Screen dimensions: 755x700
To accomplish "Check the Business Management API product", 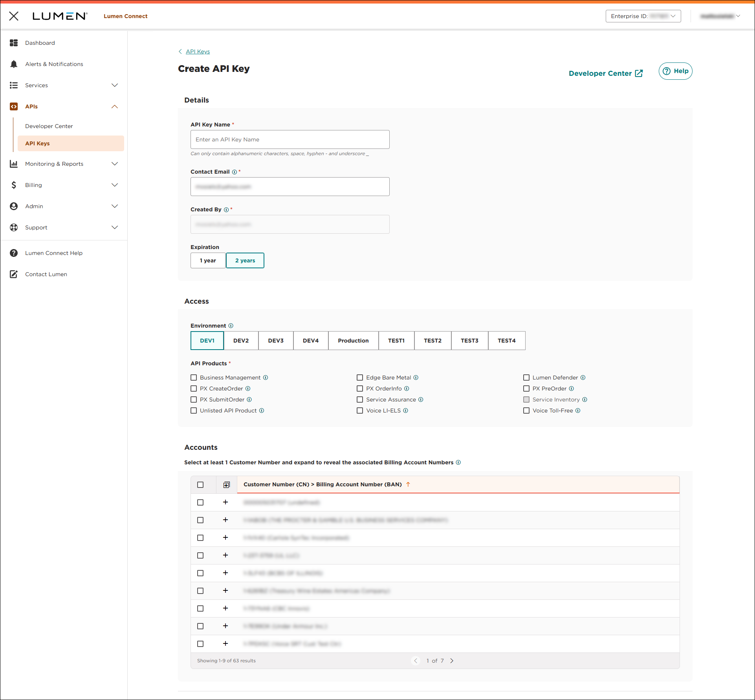I will 194,377.
